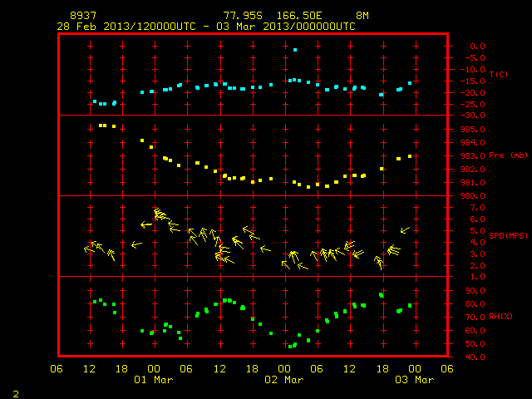Image resolution: width=532 pixels, height=399 pixels.
Task: Click the isolated rightmost wind arrow near 5.0
Action: pos(405,230)
